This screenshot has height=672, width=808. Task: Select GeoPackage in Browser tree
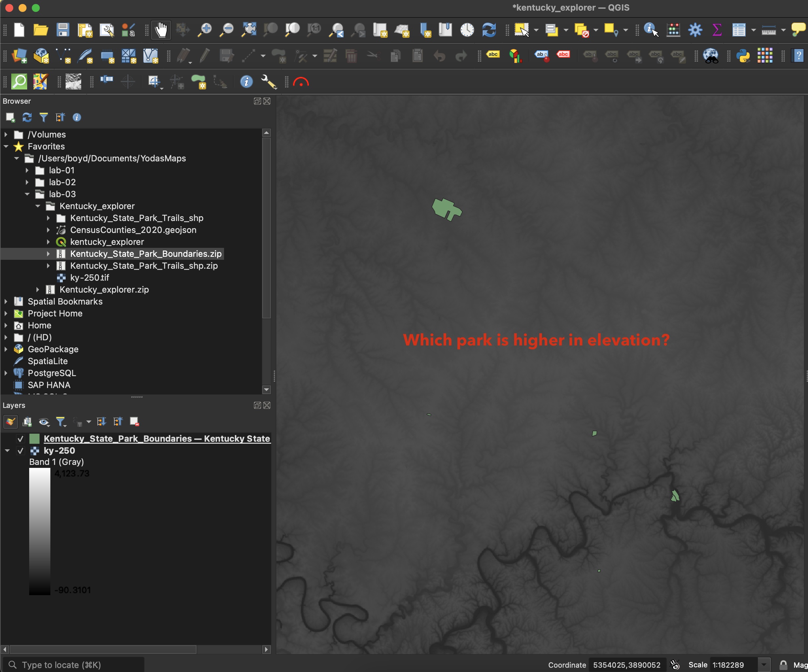pyautogui.click(x=53, y=349)
